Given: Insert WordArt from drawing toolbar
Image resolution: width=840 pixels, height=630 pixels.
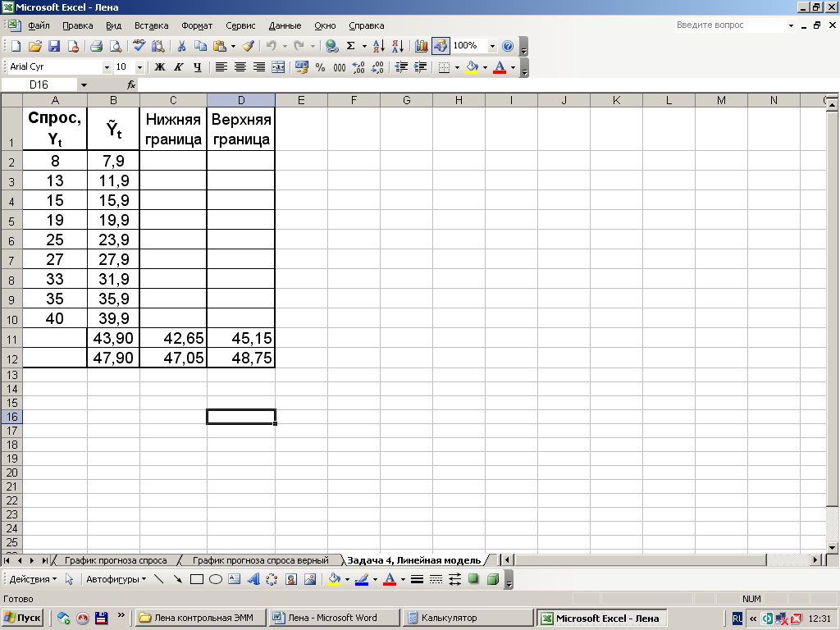Looking at the screenshot, I should 254,579.
